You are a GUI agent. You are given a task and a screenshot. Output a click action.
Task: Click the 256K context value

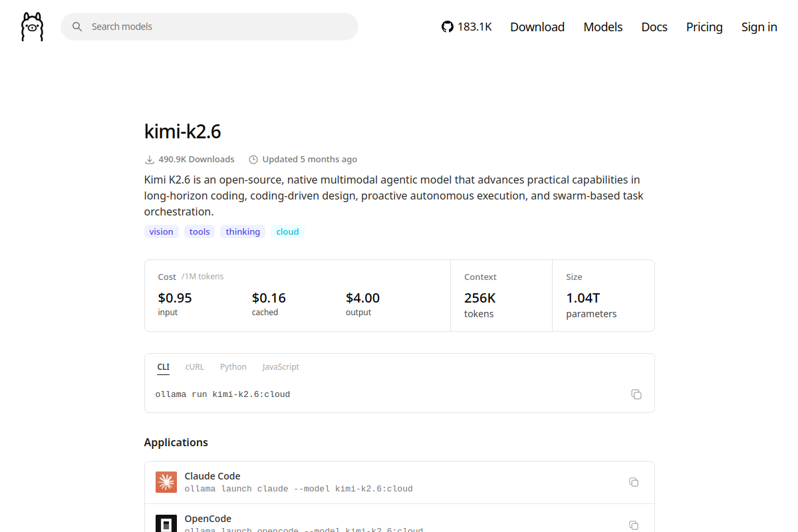point(480,298)
